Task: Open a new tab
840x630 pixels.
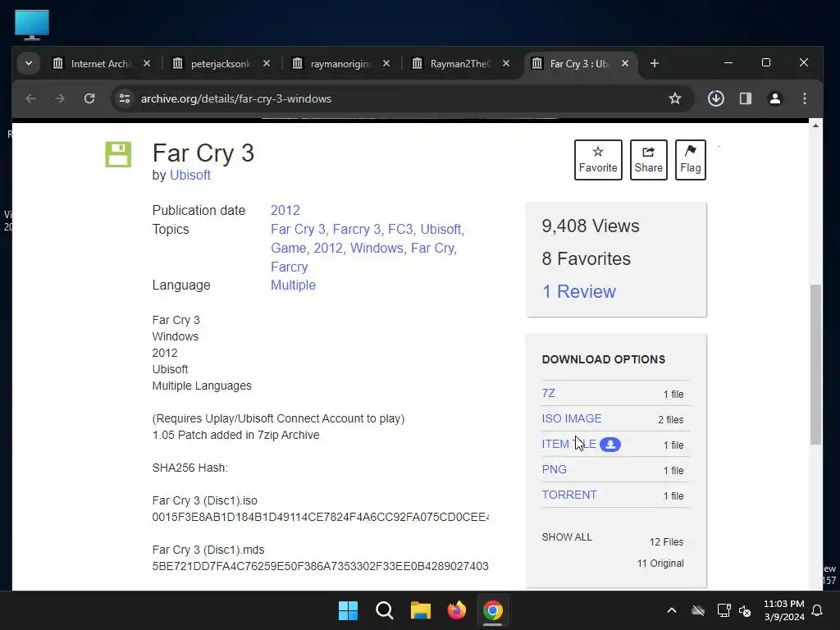Action: pyautogui.click(x=654, y=63)
